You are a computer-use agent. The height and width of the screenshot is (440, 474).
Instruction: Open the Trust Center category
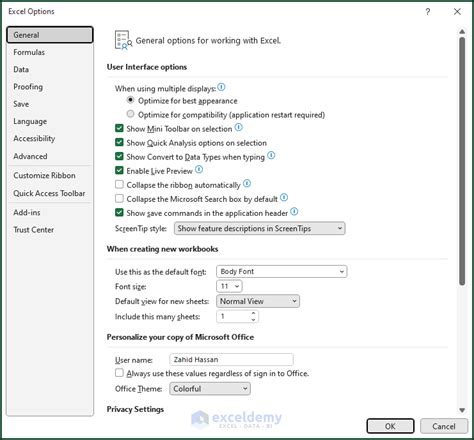[50, 230]
